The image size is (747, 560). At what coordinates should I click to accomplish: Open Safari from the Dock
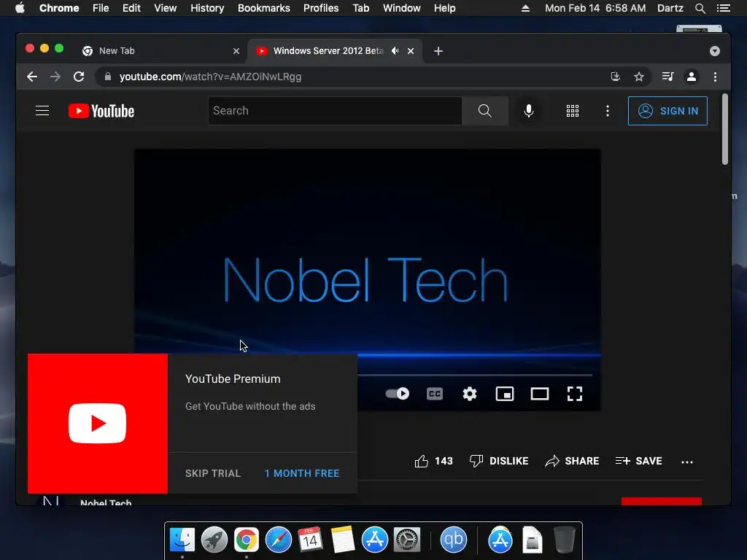pos(278,540)
